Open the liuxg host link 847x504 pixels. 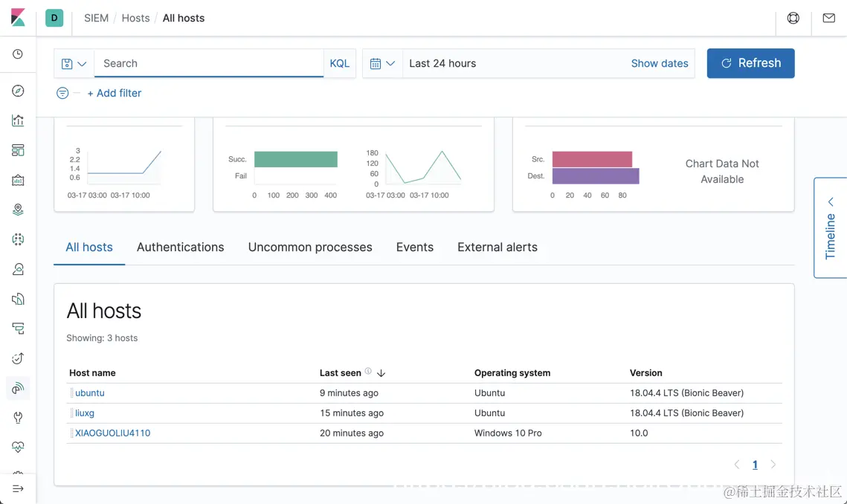85,413
